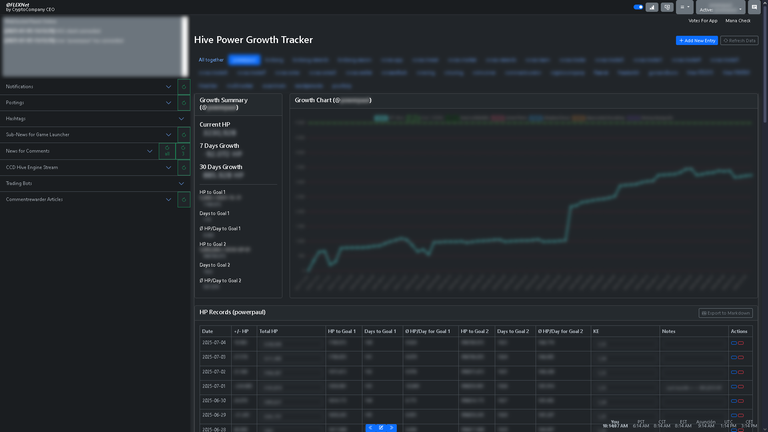
Task: Expand the CCD Hive Engine Stream chevron
Action: [x=168, y=168]
